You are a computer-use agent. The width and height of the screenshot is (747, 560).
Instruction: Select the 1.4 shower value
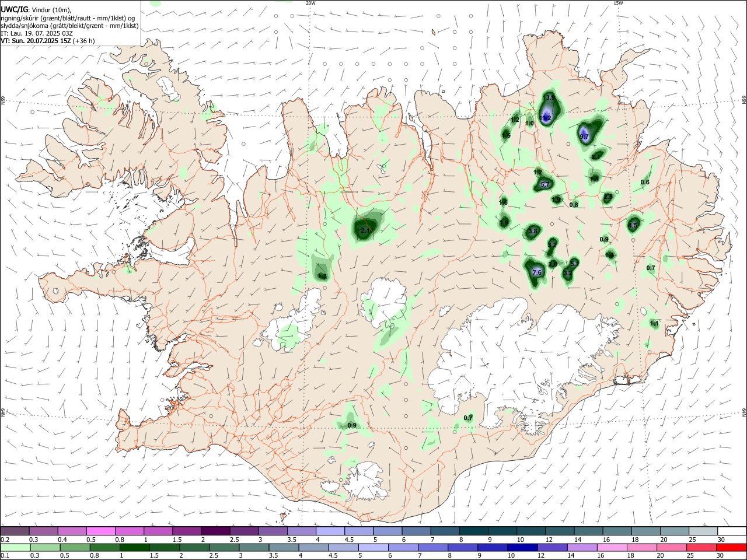610,255
